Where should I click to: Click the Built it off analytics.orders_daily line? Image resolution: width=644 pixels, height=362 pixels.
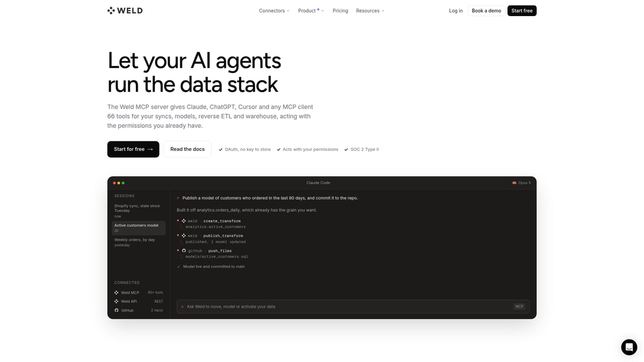[247, 210]
